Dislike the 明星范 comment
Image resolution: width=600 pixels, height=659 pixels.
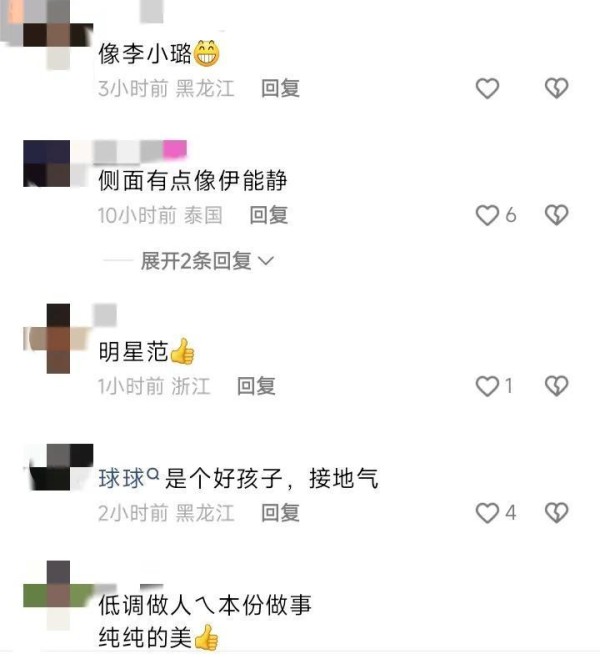[x=556, y=386]
